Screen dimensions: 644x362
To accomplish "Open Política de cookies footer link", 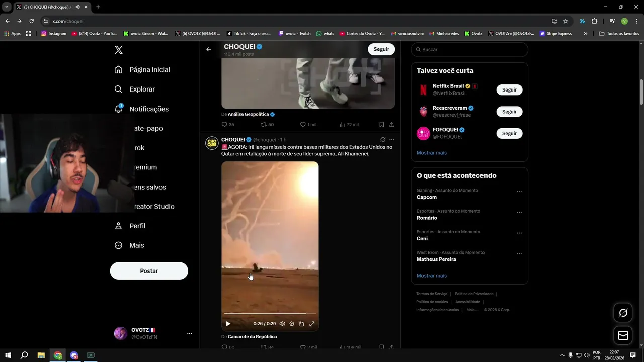I will pyautogui.click(x=432, y=302).
